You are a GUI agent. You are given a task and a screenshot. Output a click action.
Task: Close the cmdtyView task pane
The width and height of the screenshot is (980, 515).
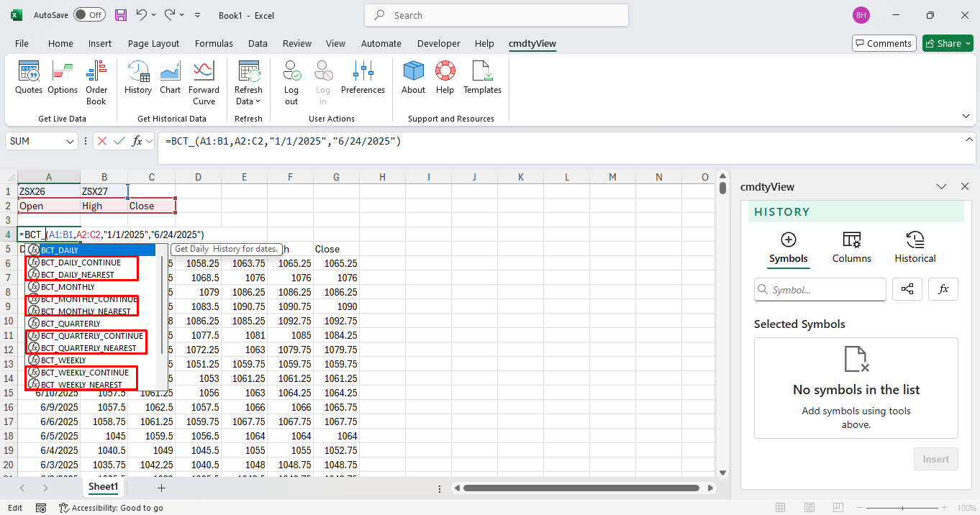(965, 186)
